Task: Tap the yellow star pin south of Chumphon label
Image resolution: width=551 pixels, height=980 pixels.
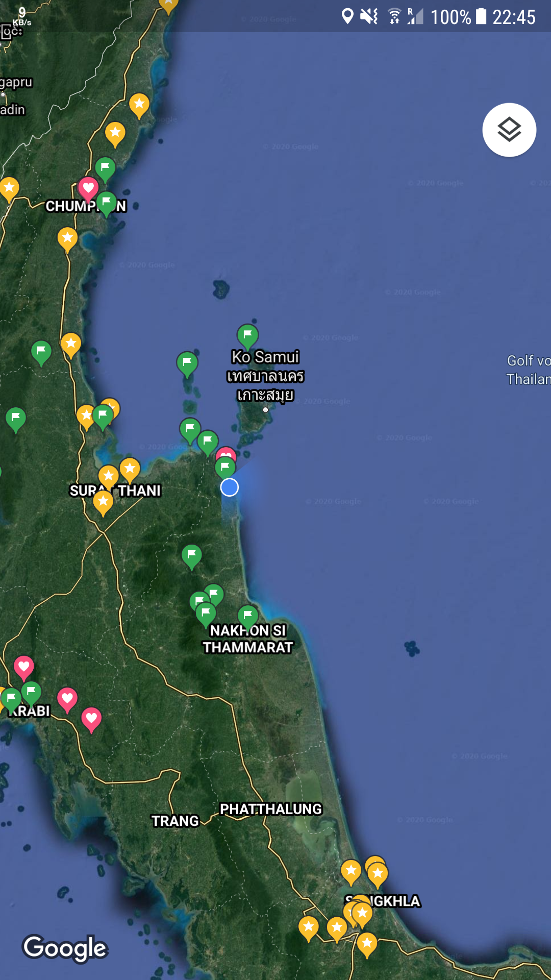Action: click(67, 238)
